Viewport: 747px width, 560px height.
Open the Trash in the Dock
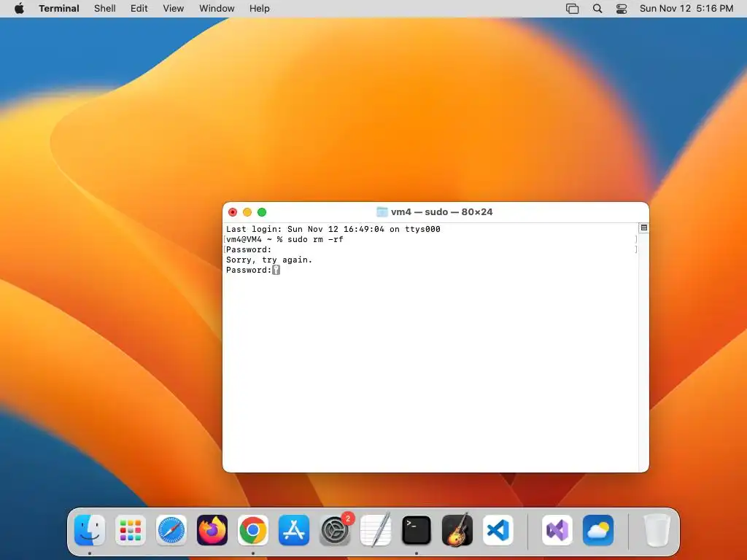pyautogui.click(x=657, y=530)
